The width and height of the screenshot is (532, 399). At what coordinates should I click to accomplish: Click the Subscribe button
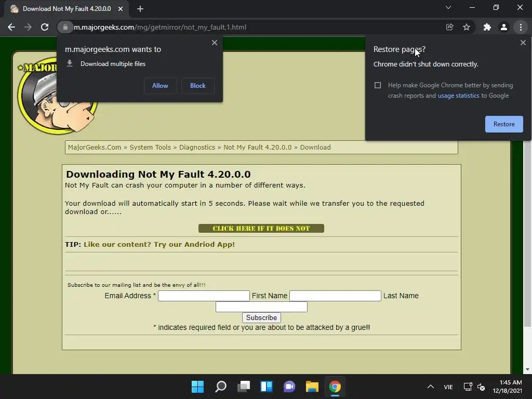tap(262, 317)
